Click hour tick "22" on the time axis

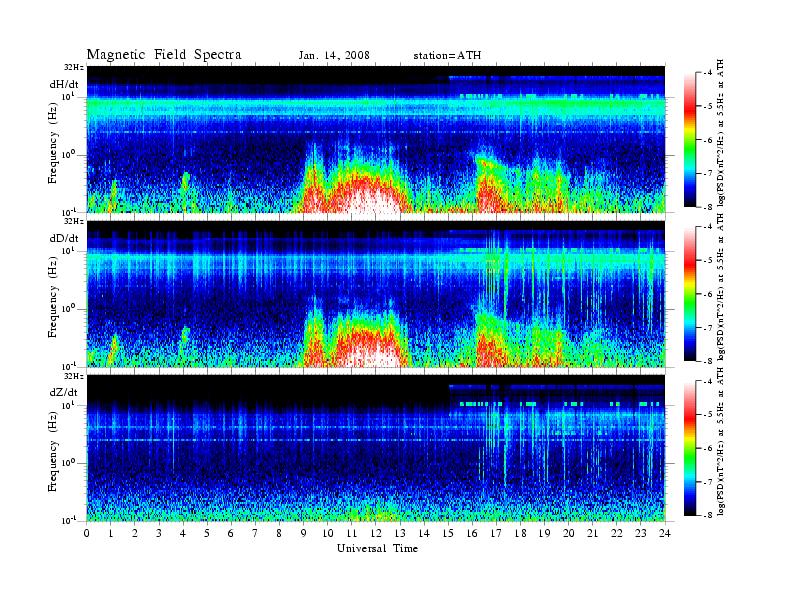pos(617,533)
